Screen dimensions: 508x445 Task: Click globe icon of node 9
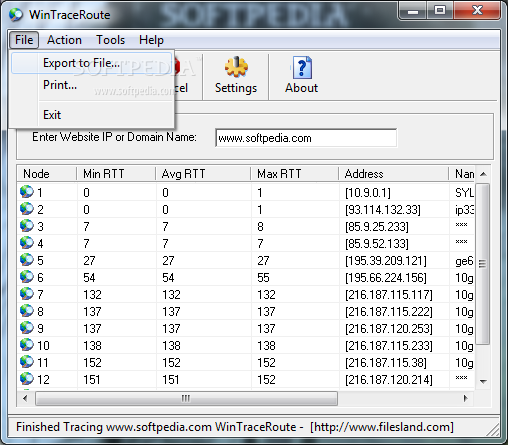pos(27,328)
